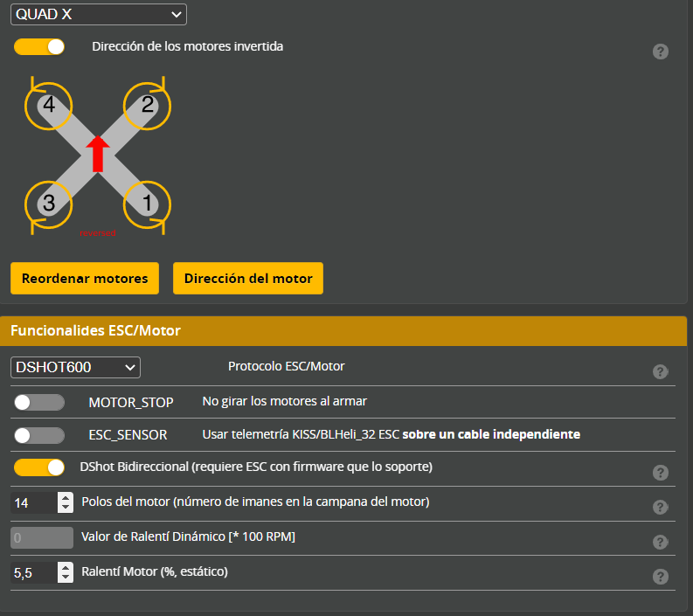Disable DShot Bidireccional toggle
The width and height of the screenshot is (693, 616).
(39, 467)
